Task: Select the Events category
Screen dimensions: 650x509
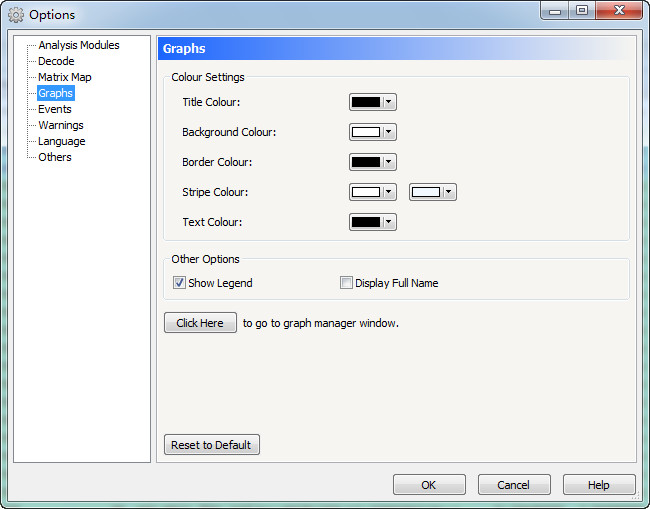Action: point(55,109)
